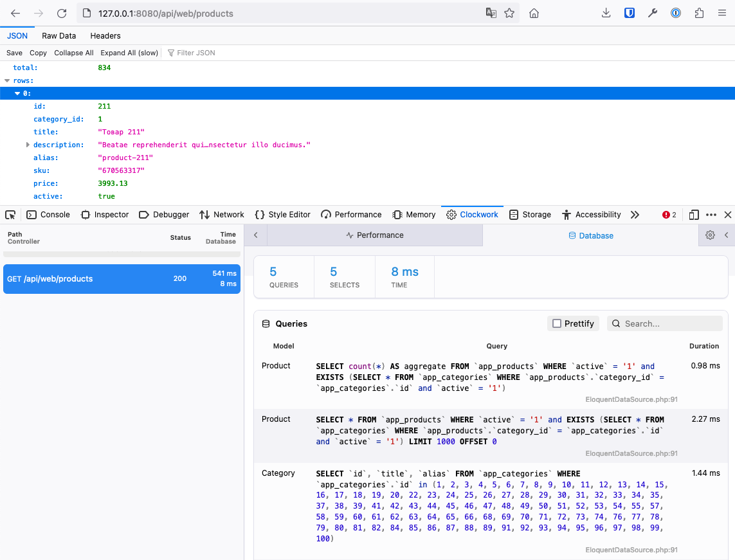Show the 2 errors indicator

coord(669,215)
